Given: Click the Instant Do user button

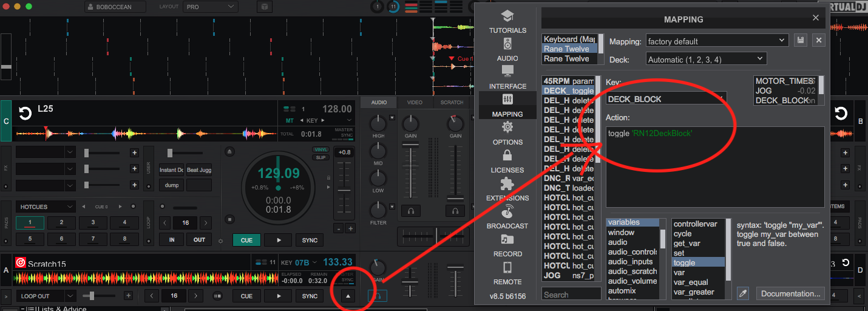Looking at the screenshot, I should coord(172,170).
